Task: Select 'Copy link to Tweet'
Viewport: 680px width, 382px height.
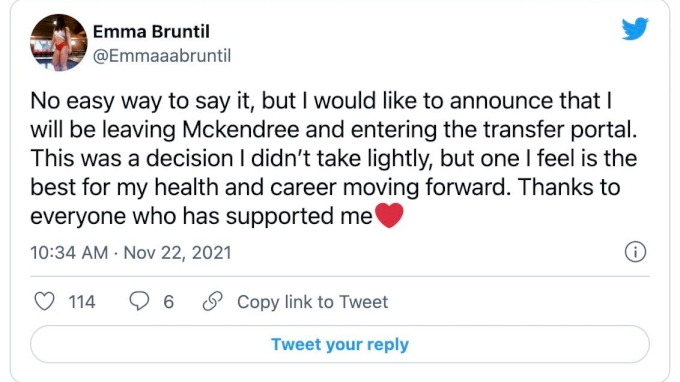Action: coord(313,302)
